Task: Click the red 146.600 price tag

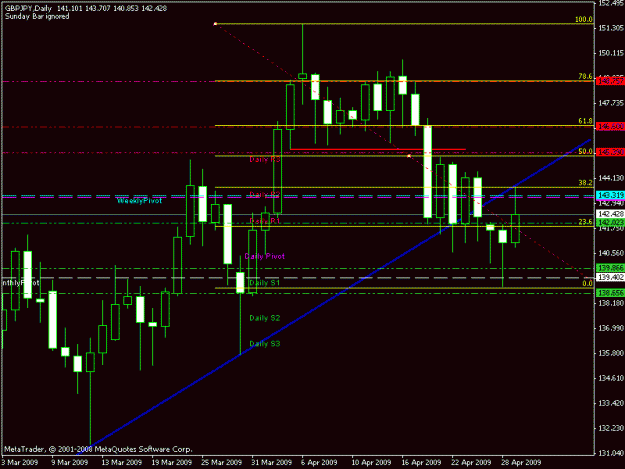Action: tap(610, 126)
